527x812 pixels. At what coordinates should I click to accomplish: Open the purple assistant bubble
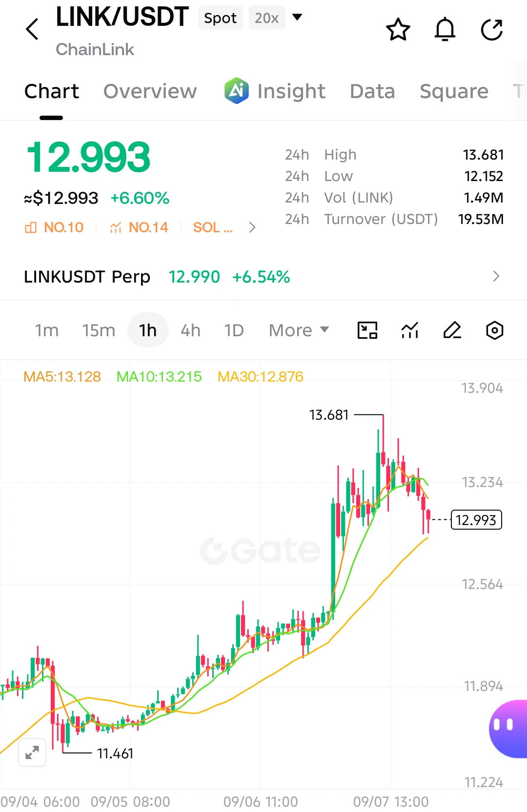508,729
